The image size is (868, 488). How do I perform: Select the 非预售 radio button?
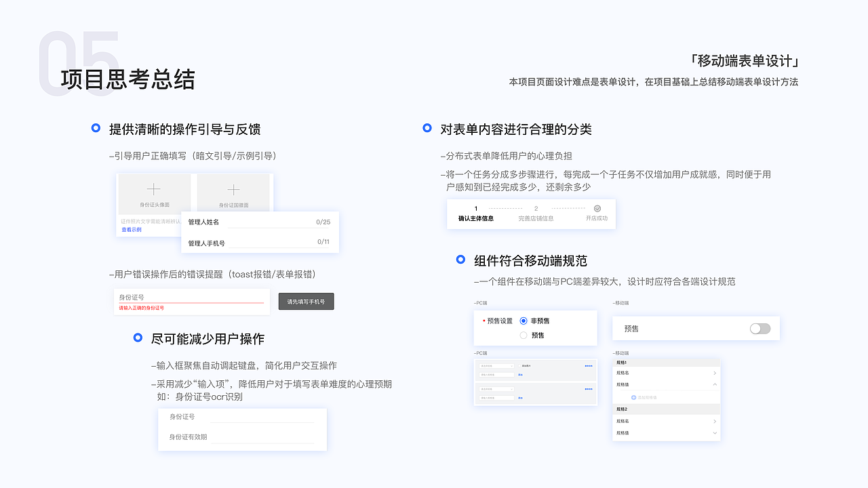[523, 321]
